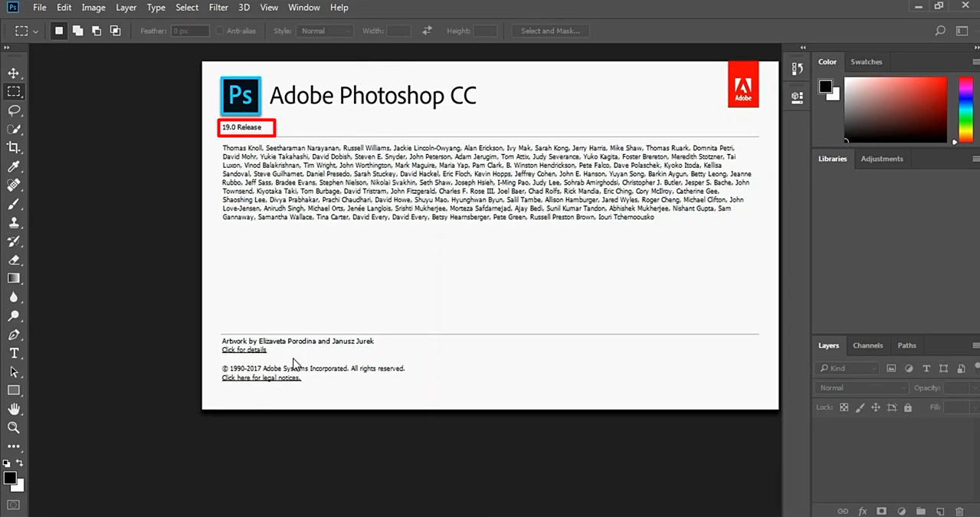
Task: Open the Style dropdown
Action: pos(324,31)
